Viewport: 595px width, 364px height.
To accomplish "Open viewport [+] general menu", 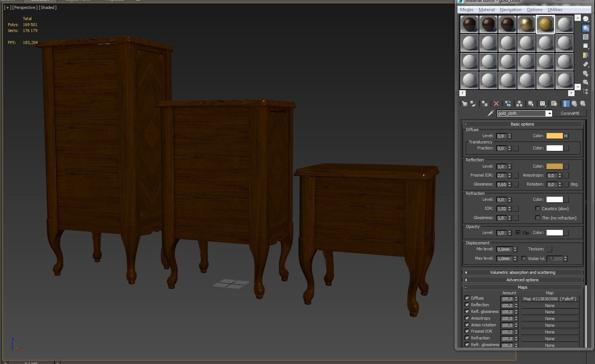I will click(7, 7).
